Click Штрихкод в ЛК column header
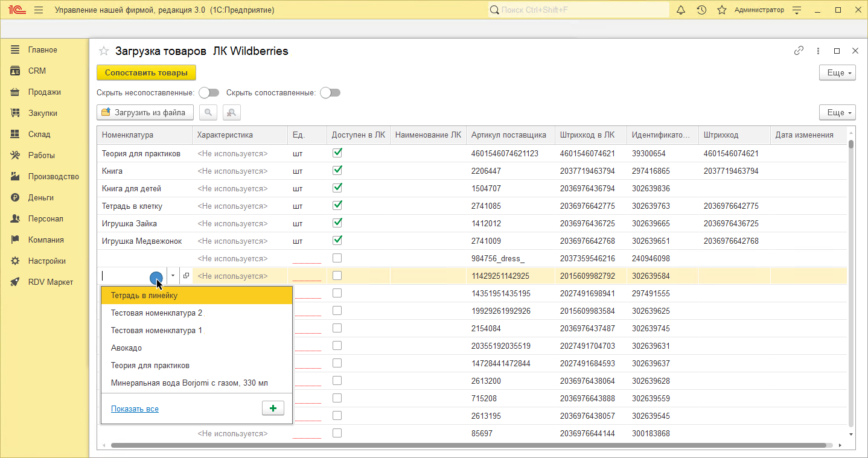Image resolution: width=868 pixels, height=458 pixels. click(591, 135)
